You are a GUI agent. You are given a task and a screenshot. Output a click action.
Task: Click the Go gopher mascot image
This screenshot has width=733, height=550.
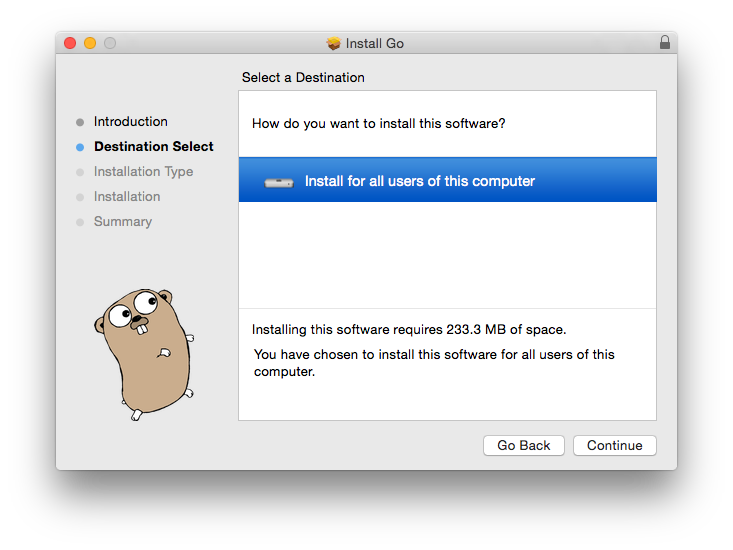pos(144,354)
